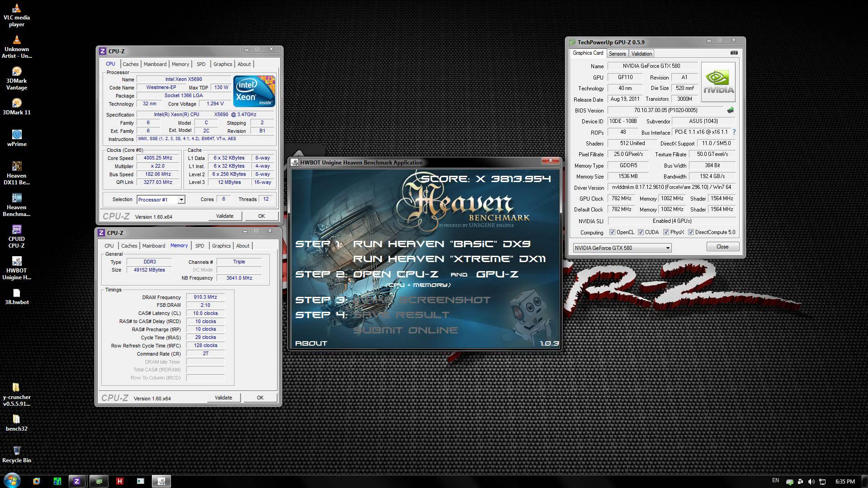The height and width of the screenshot is (488, 868).
Task: Click Validate in bottom CPU-Z memory window
Action: [223, 398]
